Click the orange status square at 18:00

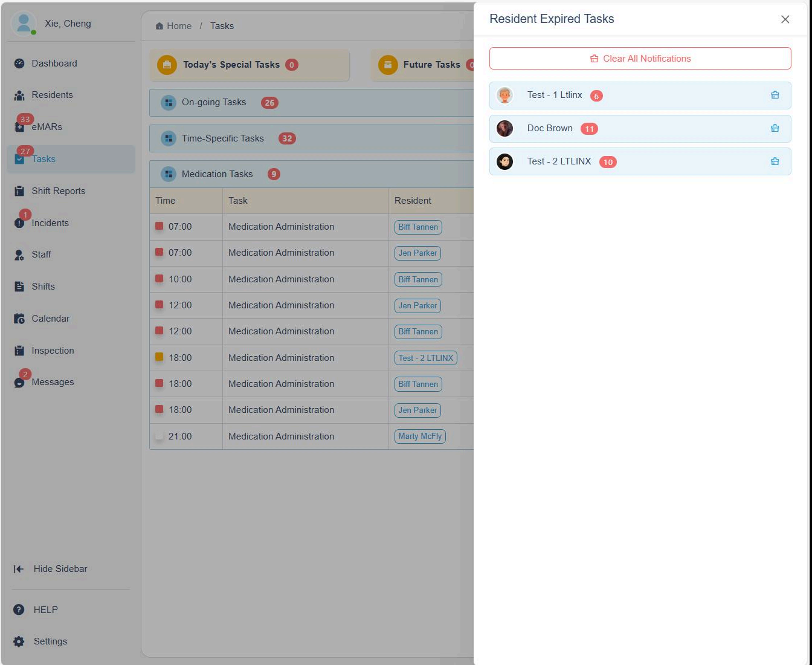pos(159,357)
